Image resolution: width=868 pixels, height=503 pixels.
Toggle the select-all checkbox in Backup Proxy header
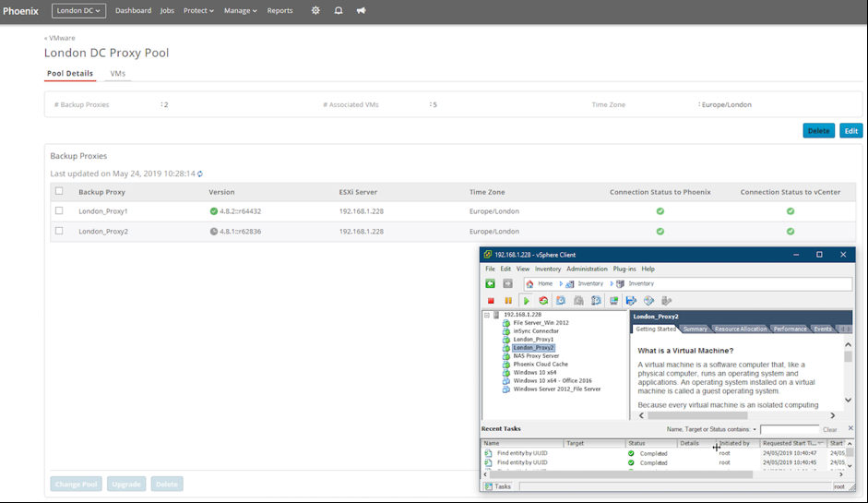(59, 192)
